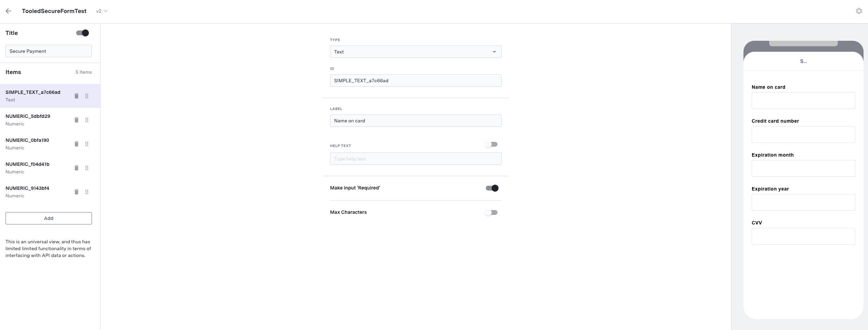The image size is (868, 330).
Task: Click the Label field 'Name on card'
Action: 415,121
